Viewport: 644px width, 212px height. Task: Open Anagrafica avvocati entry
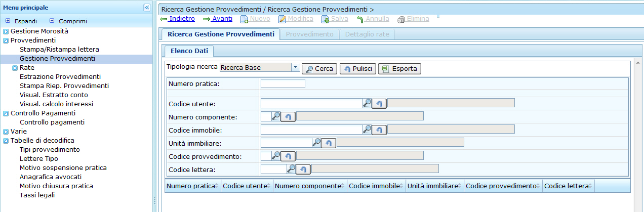tap(51, 177)
